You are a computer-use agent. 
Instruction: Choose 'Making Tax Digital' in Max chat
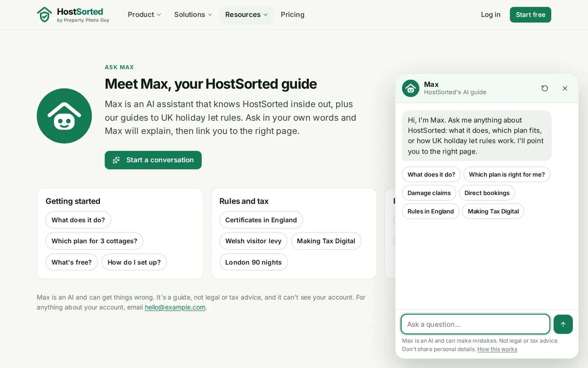click(493, 211)
